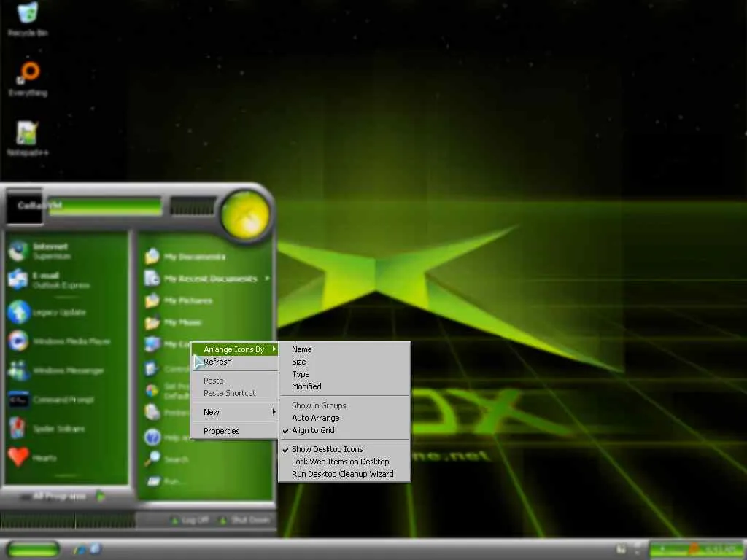Click the system tray clock
The height and width of the screenshot is (560, 747).
pos(720,550)
